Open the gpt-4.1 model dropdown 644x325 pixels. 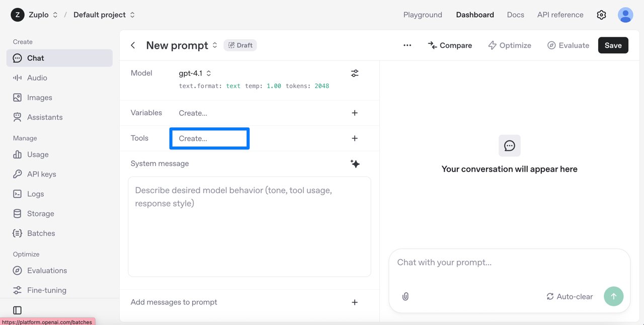click(x=195, y=73)
